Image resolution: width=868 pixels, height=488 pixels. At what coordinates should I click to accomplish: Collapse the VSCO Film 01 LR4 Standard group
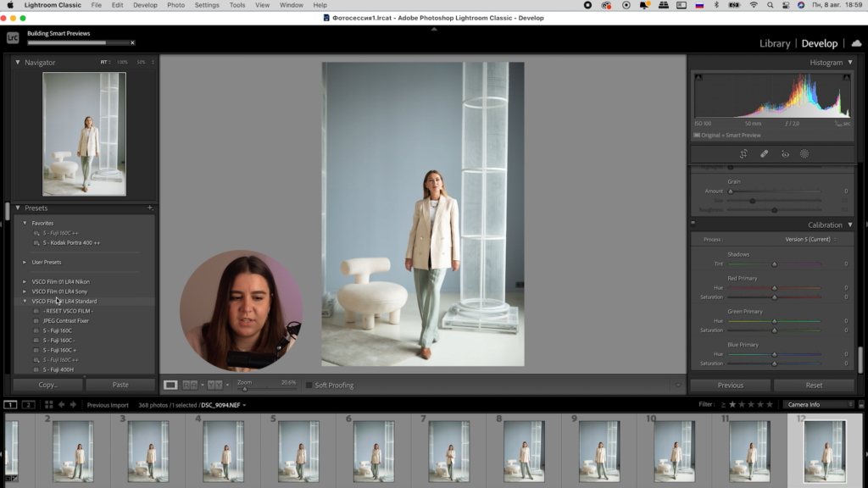tap(25, 301)
